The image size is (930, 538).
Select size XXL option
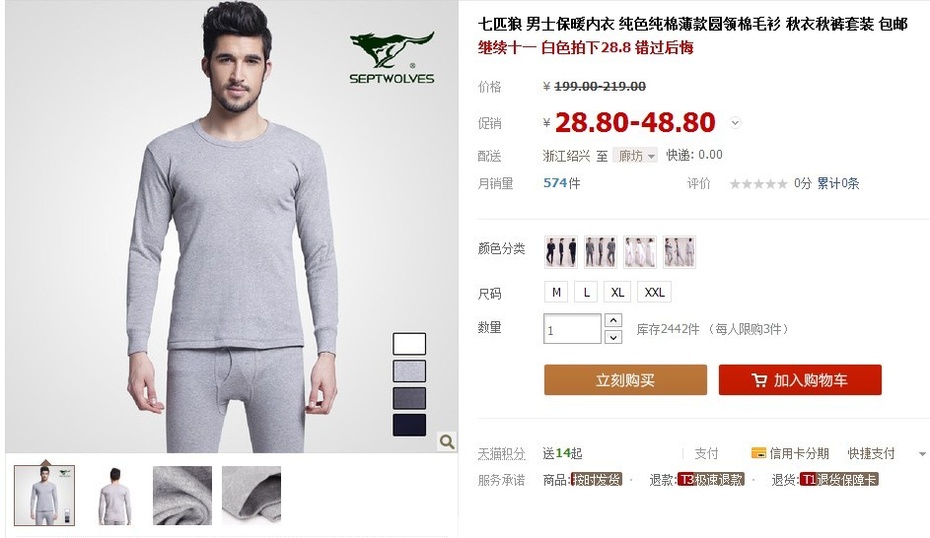tap(654, 292)
